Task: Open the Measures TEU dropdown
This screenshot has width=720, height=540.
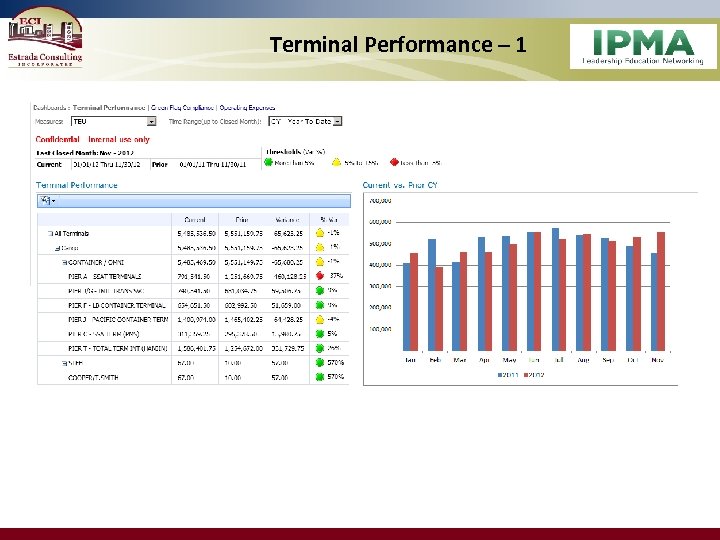Action: pos(113,122)
